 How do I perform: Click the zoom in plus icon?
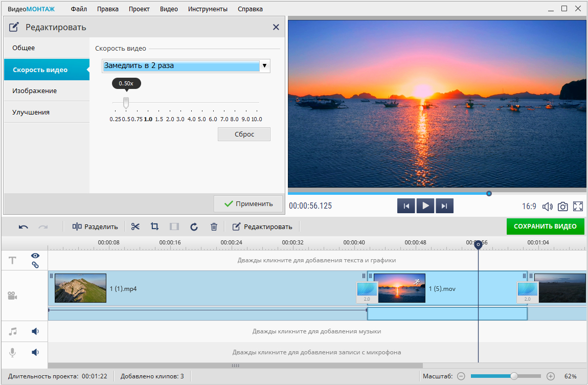pyautogui.click(x=551, y=376)
